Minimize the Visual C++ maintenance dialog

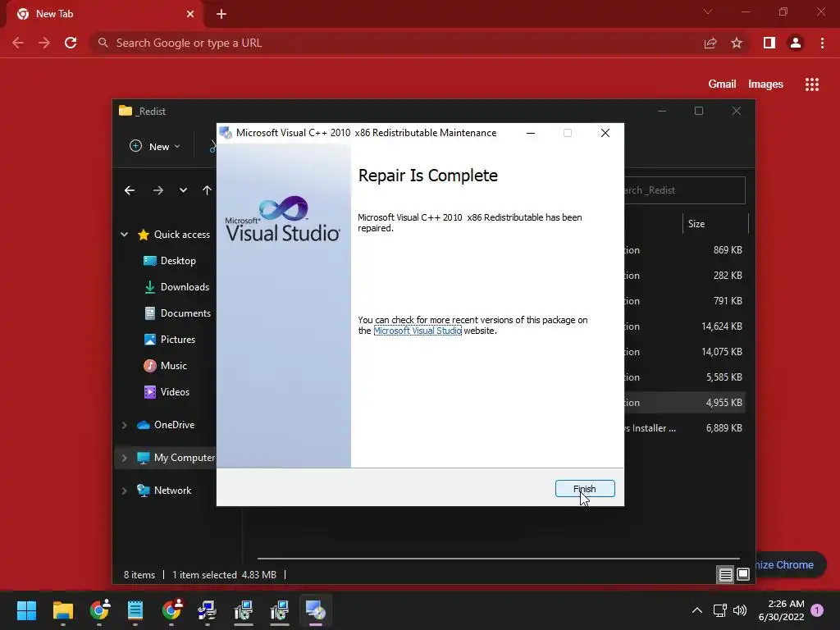click(x=531, y=133)
